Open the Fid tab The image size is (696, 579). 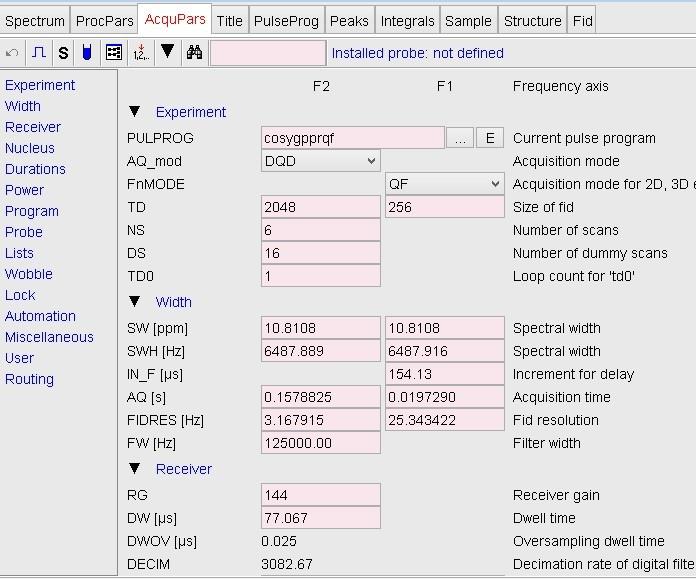click(x=582, y=21)
